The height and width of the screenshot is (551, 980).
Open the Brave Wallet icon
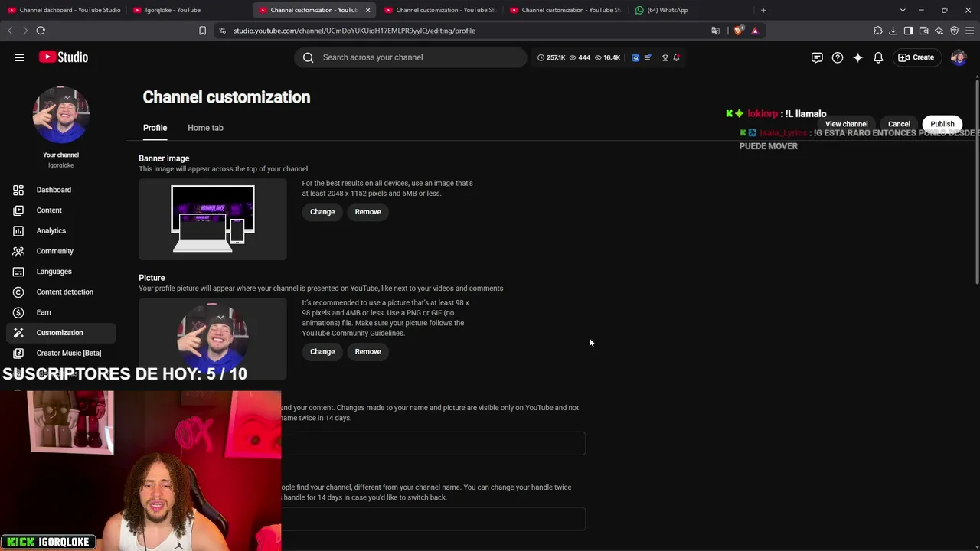(923, 31)
